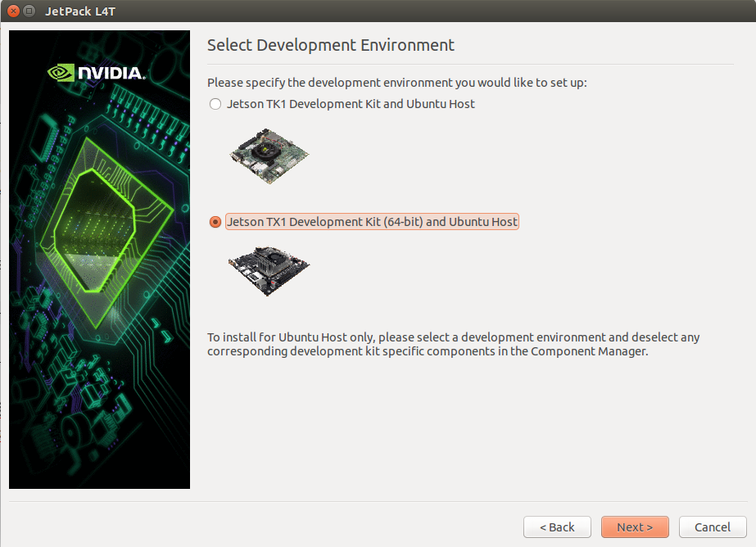Return to previous step with Back
Screen dimensions: 756x547
point(557,527)
